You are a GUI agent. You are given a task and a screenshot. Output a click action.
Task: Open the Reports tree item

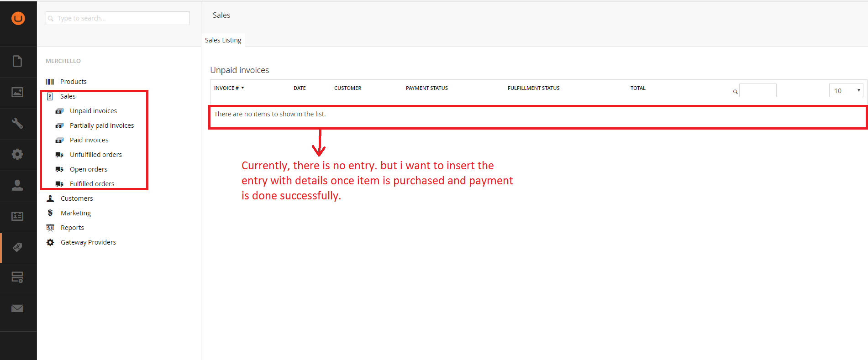pyautogui.click(x=72, y=228)
